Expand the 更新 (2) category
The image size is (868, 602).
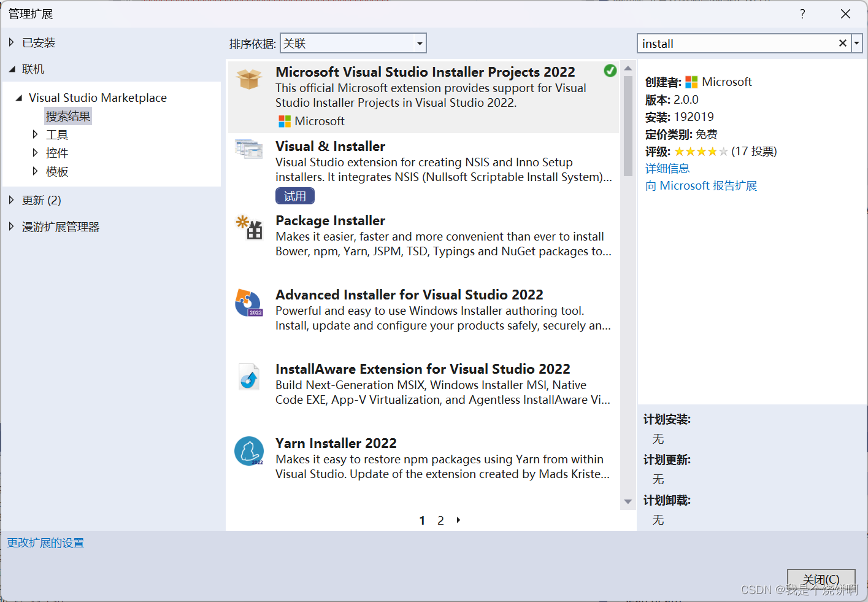[x=12, y=199]
